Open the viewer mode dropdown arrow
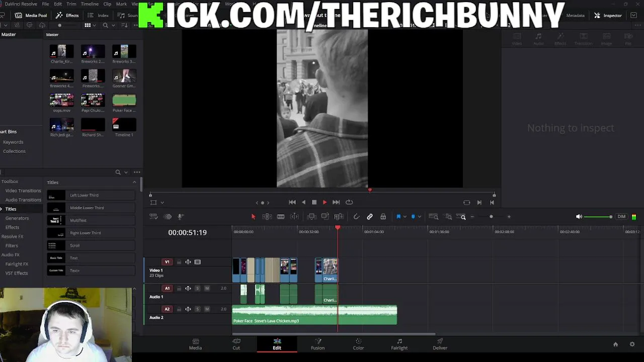This screenshot has height=362, width=644. click(162, 203)
